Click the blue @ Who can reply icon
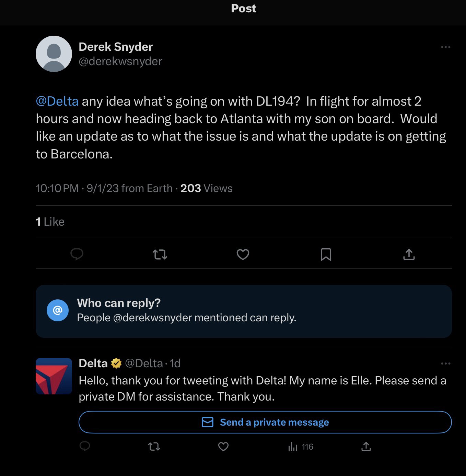The image size is (466, 476). [x=58, y=310]
